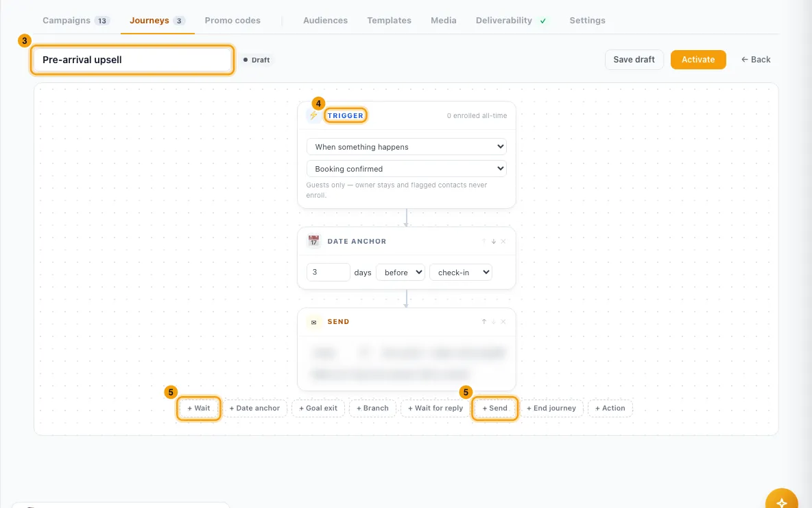Open the Templates tab
The width and height of the screenshot is (812, 508).
389,20
